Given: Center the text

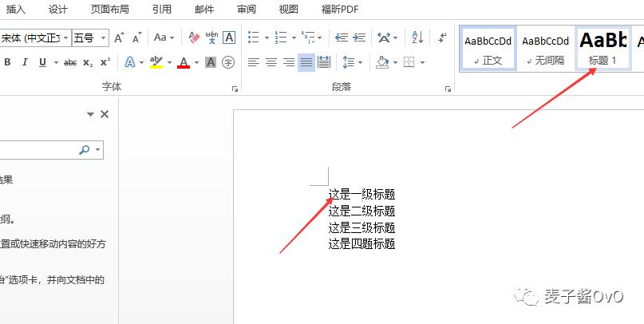Looking at the screenshot, I should click(x=271, y=62).
